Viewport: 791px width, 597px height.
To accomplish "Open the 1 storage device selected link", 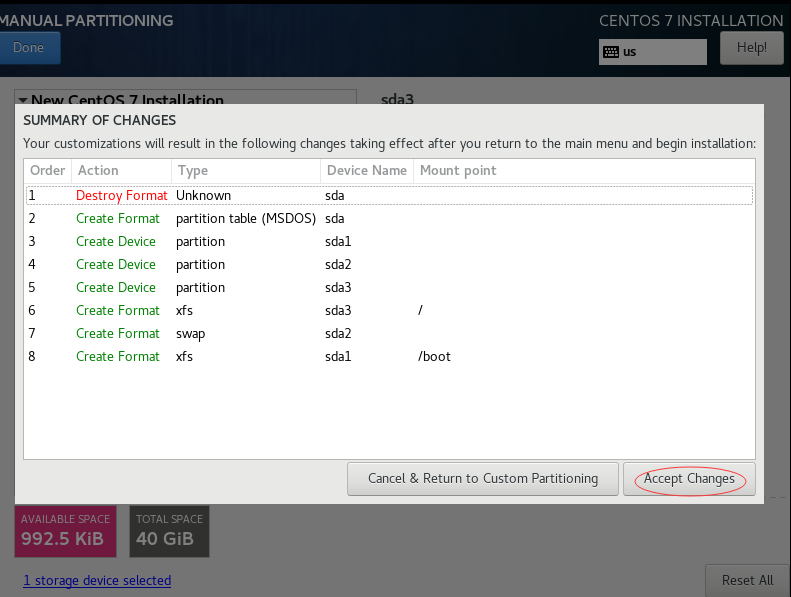I will click(x=97, y=580).
